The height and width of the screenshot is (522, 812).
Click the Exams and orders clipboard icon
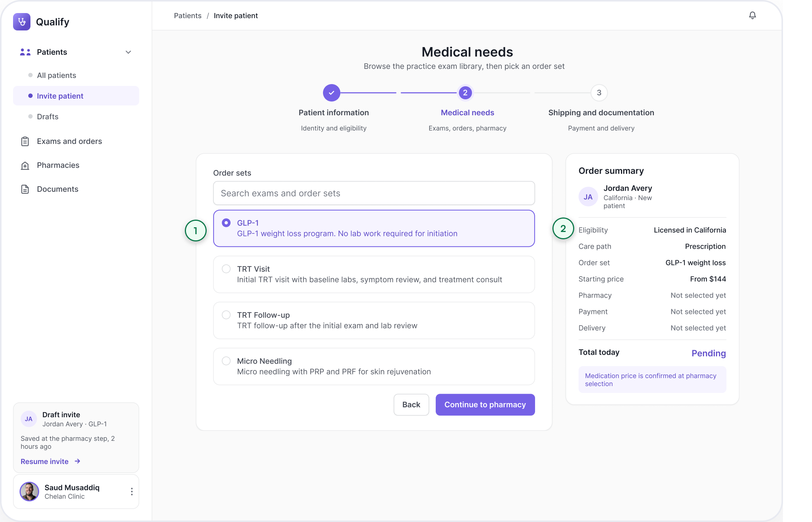coord(25,141)
